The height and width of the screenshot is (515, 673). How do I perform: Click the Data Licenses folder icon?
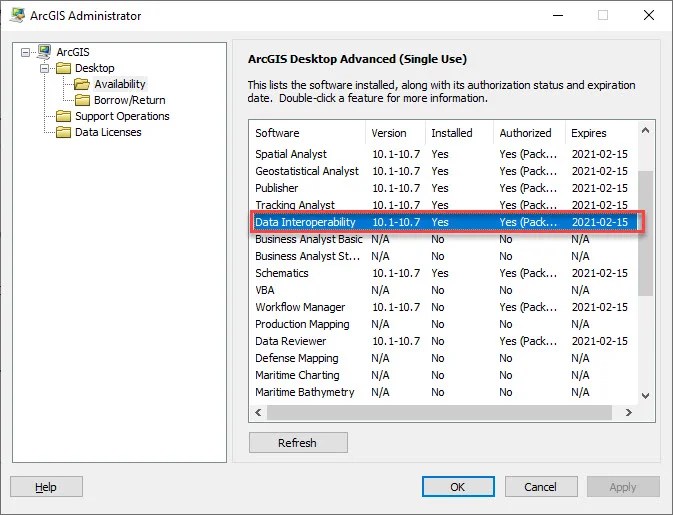coord(64,132)
